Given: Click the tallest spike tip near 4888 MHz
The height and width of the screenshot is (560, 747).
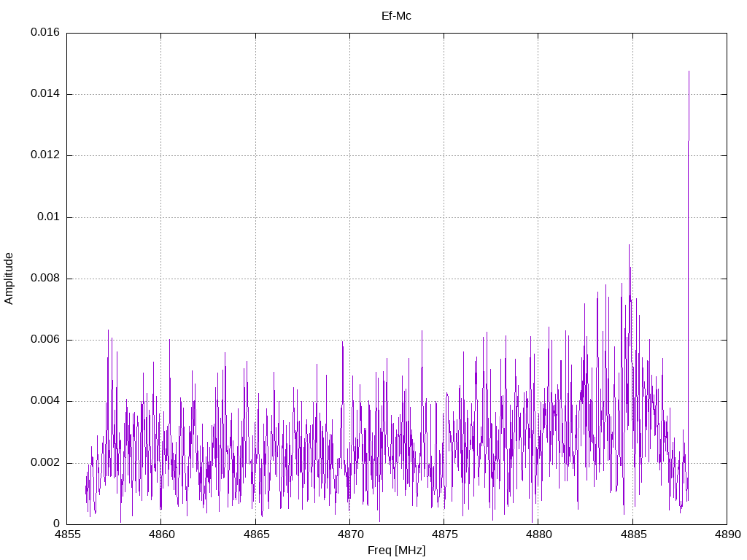Looking at the screenshot, I should click(689, 71).
